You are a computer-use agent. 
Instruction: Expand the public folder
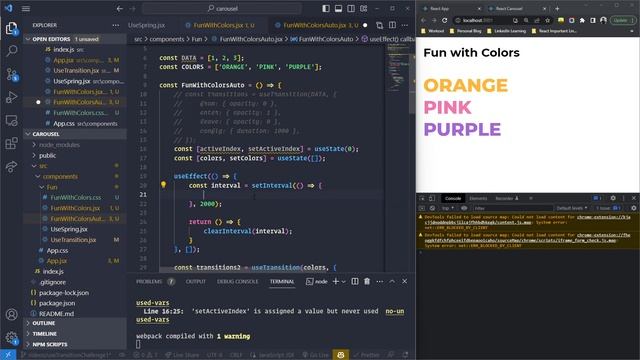pos(47,156)
